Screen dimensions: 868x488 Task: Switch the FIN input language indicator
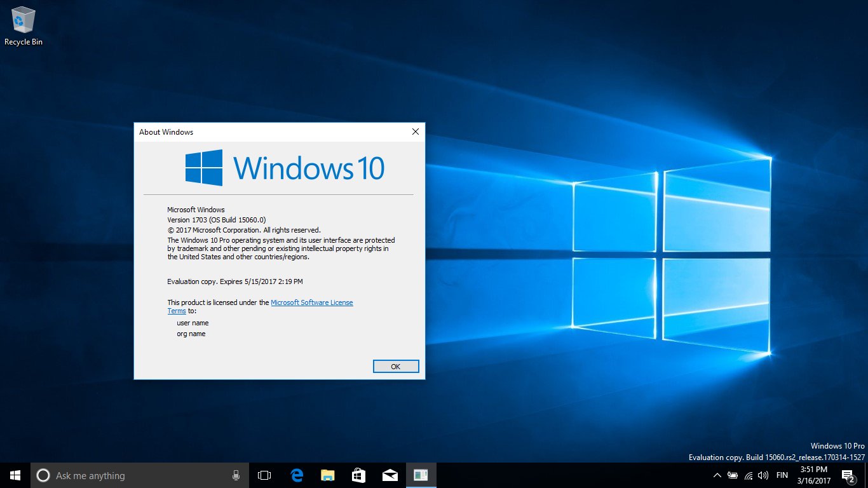tap(782, 475)
